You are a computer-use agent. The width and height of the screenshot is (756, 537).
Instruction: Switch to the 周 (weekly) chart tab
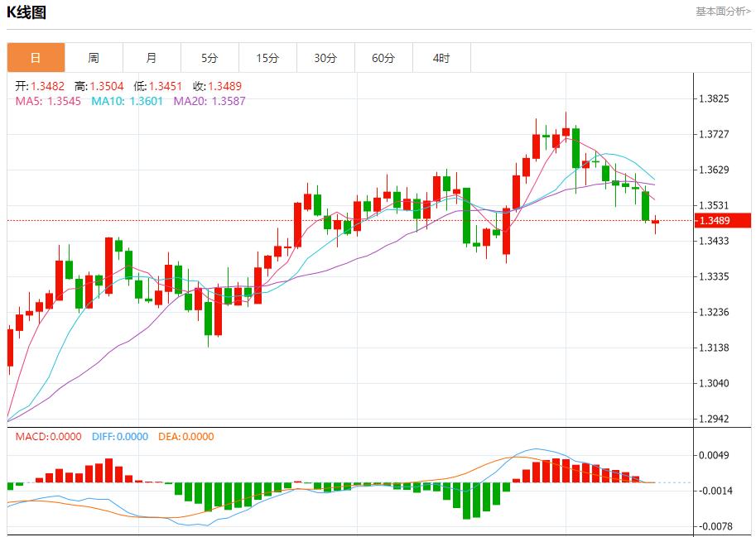pos(94,58)
